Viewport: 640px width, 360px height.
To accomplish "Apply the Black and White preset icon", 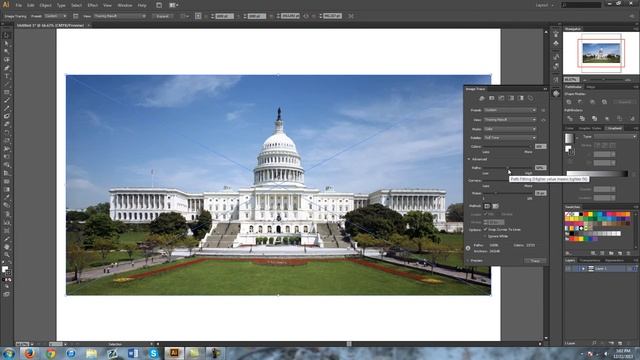I will (521, 98).
